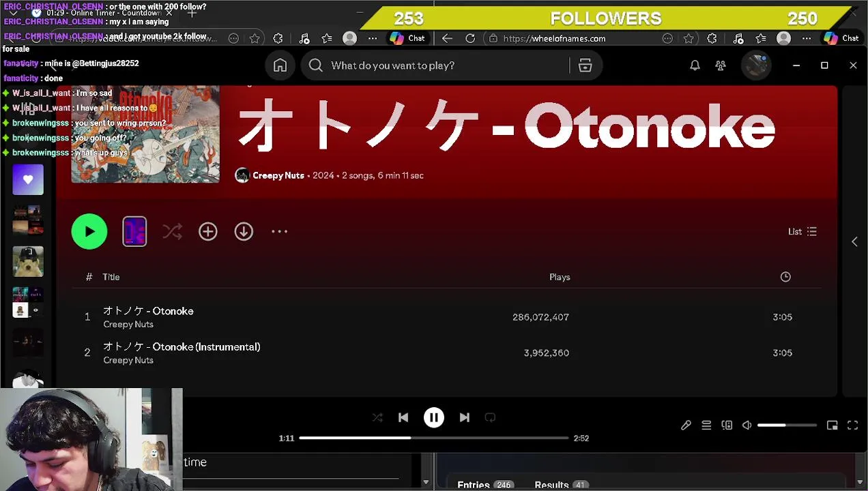Adjust the volume slider

click(787, 426)
